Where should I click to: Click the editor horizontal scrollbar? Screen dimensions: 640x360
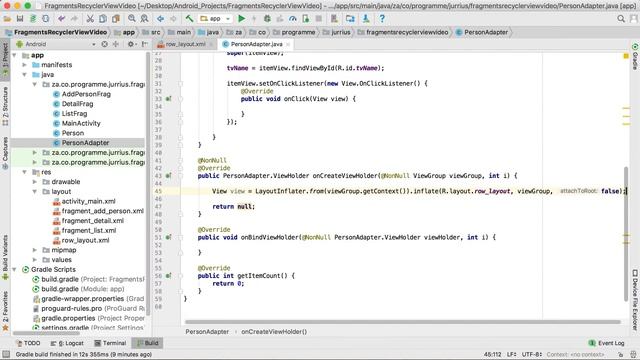(x=402, y=322)
